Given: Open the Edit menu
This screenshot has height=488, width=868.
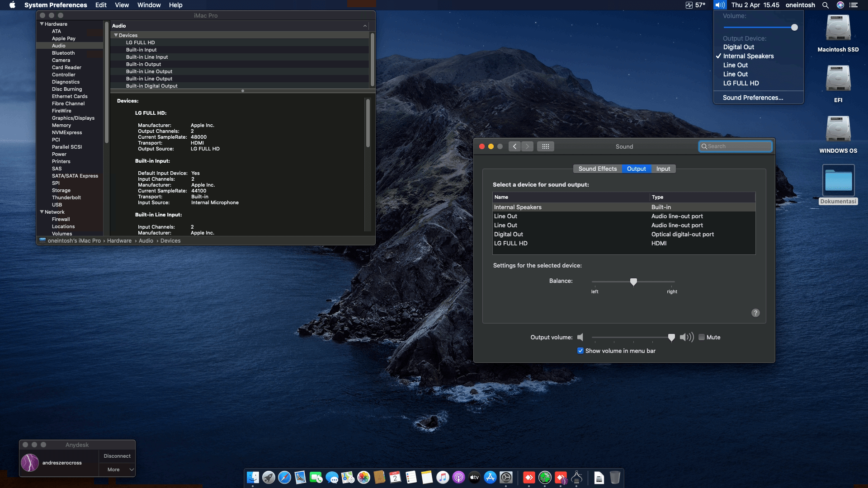Looking at the screenshot, I should coord(101,5).
